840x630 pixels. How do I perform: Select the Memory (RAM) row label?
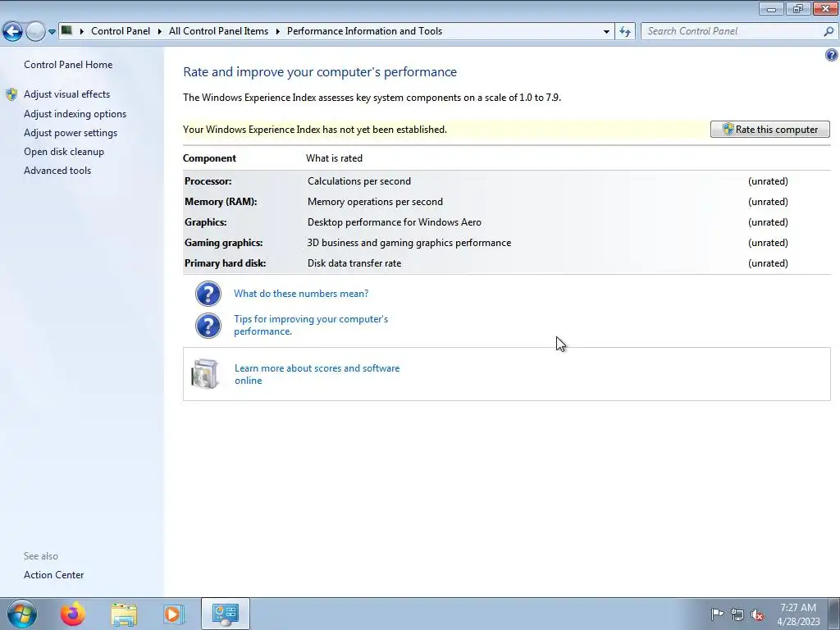pos(221,202)
